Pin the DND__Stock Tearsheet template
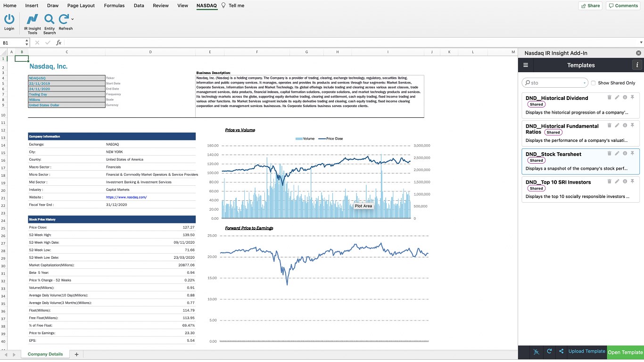Screen dimensions: 644x362 point(632,153)
